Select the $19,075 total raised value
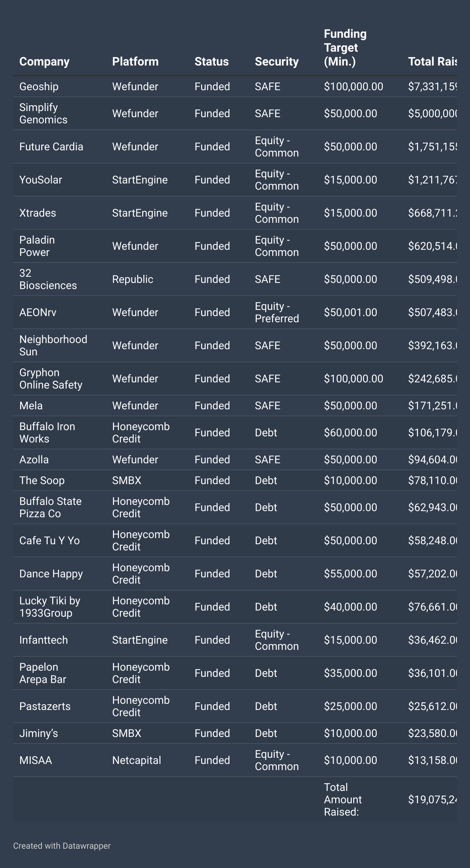Screen dimensions: 470x868 pyautogui.click(x=432, y=799)
